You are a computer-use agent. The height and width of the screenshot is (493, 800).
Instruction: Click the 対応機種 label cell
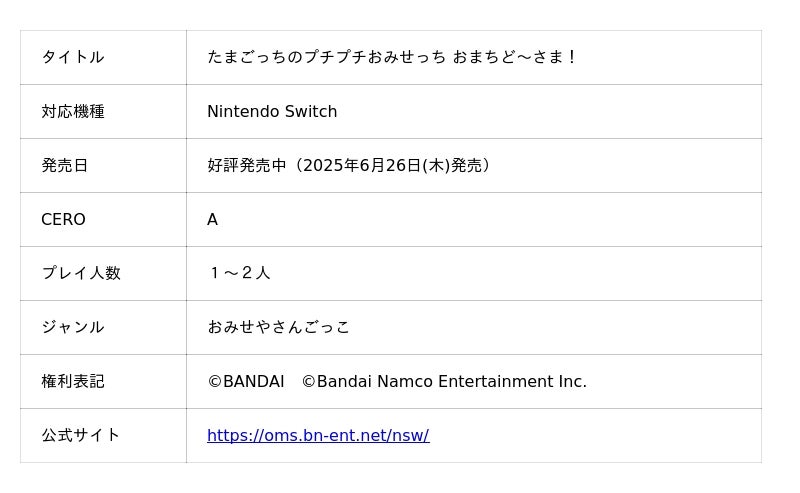[73, 112]
